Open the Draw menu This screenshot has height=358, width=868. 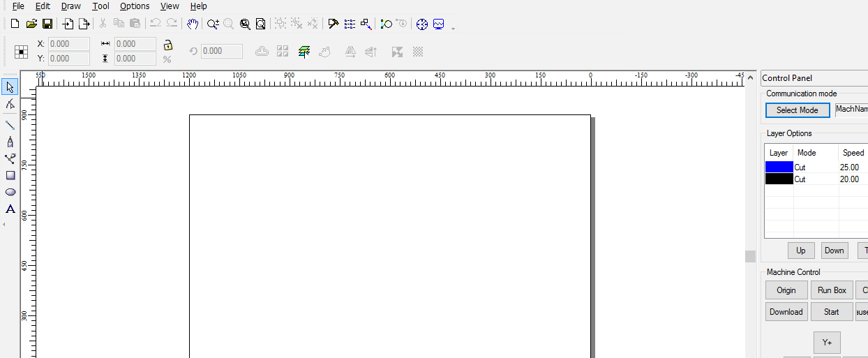70,6
